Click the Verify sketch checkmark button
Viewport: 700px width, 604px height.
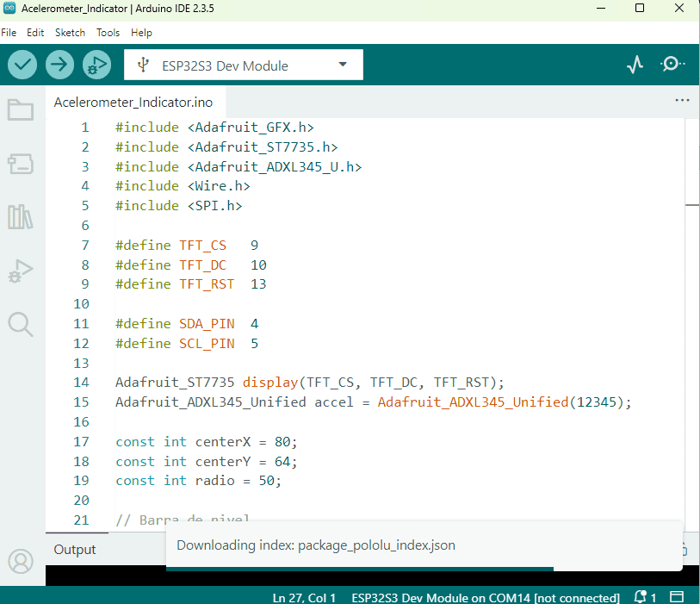(x=22, y=65)
